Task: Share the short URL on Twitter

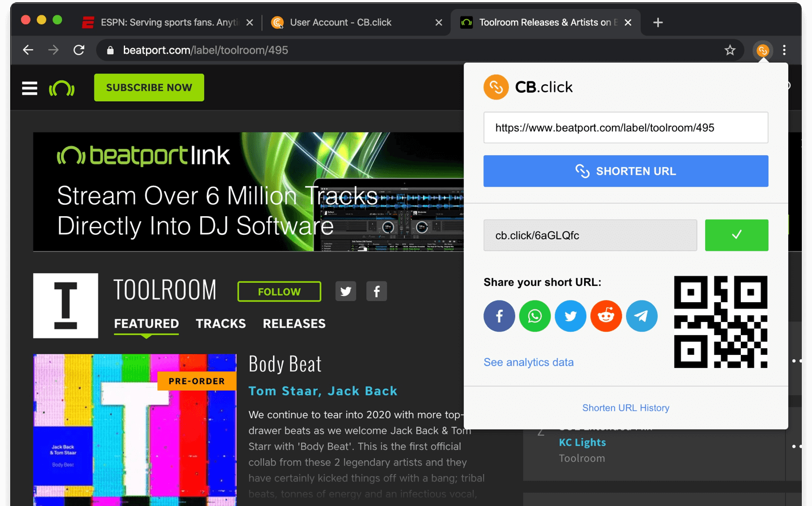Action: point(570,316)
